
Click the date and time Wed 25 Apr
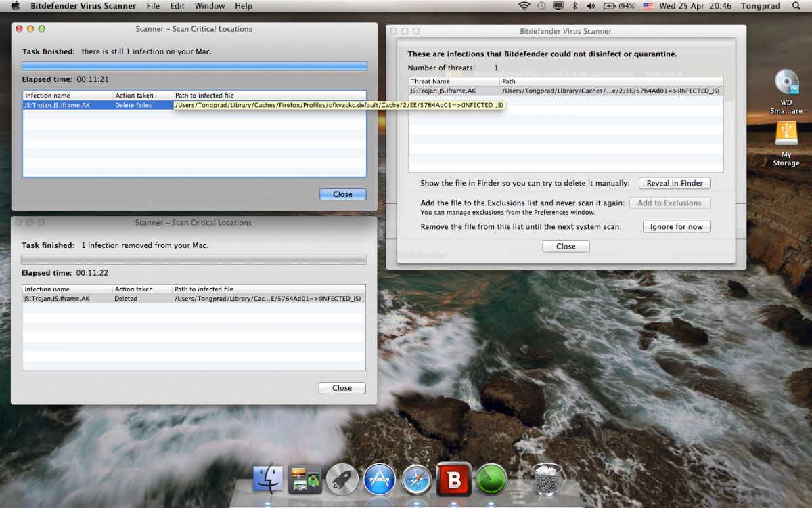click(695, 6)
